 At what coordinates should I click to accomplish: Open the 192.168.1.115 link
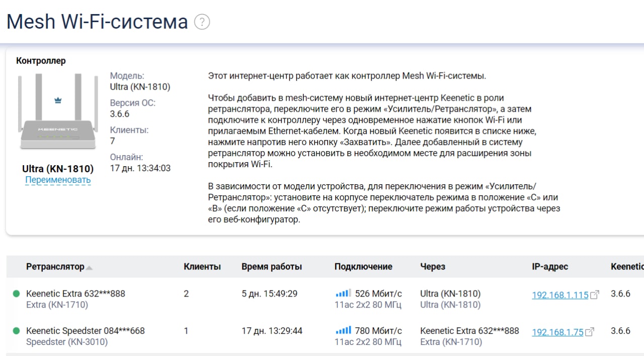click(560, 295)
